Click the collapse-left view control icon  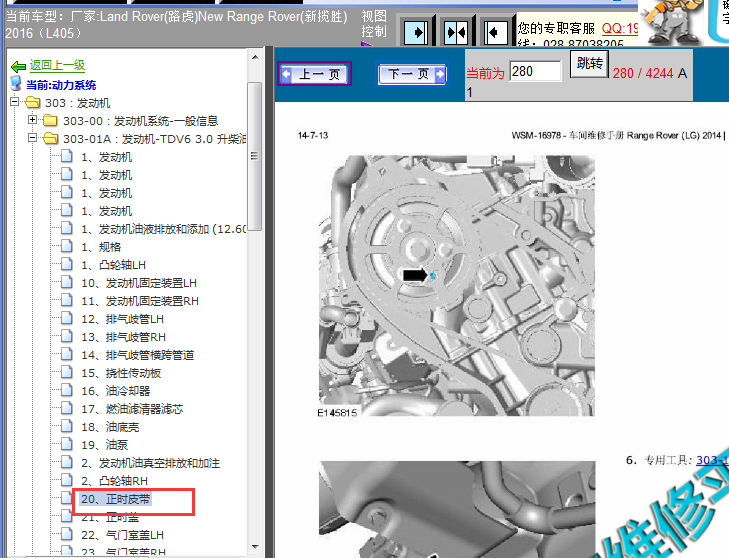coord(496,32)
